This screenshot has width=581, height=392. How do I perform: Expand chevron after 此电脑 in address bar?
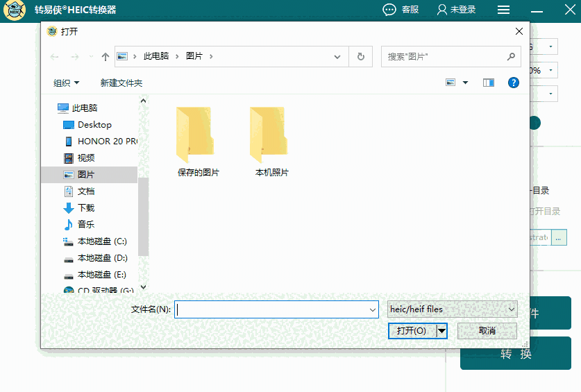click(x=177, y=56)
